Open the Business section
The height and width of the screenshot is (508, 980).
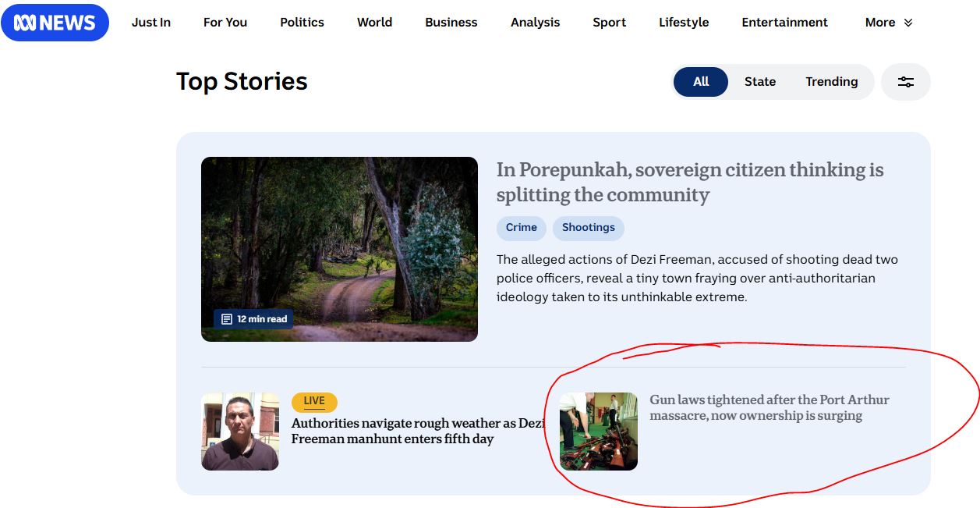point(451,23)
